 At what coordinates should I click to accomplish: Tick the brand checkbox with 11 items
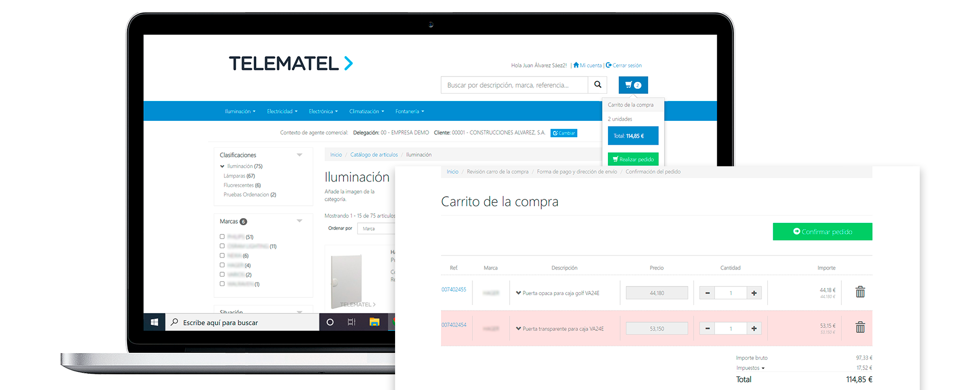point(222,246)
